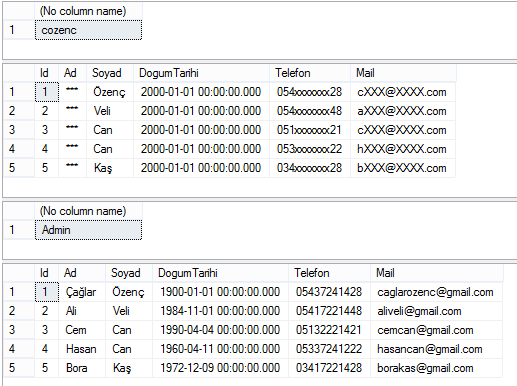Select Soyad 'Veli' in masked grid
This screenshot has width=517, height=386.
tap(110, 111)
